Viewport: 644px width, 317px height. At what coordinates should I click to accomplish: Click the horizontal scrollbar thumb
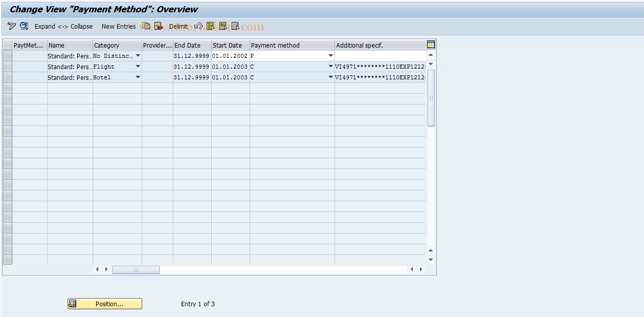(x=136, y=269)
